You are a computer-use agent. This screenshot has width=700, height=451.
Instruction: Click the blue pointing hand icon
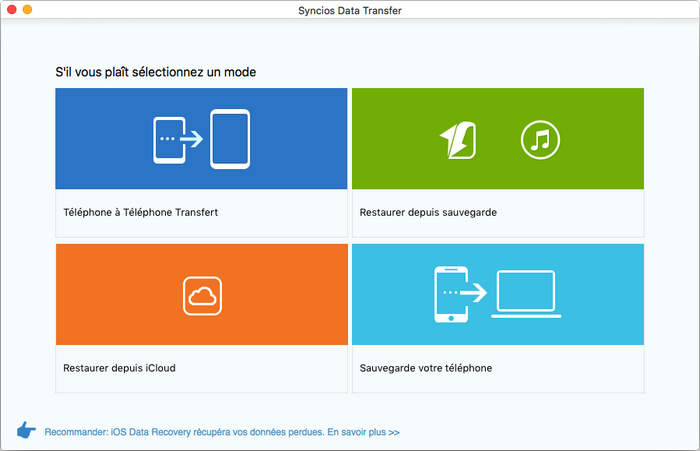[x=27, y=431]
